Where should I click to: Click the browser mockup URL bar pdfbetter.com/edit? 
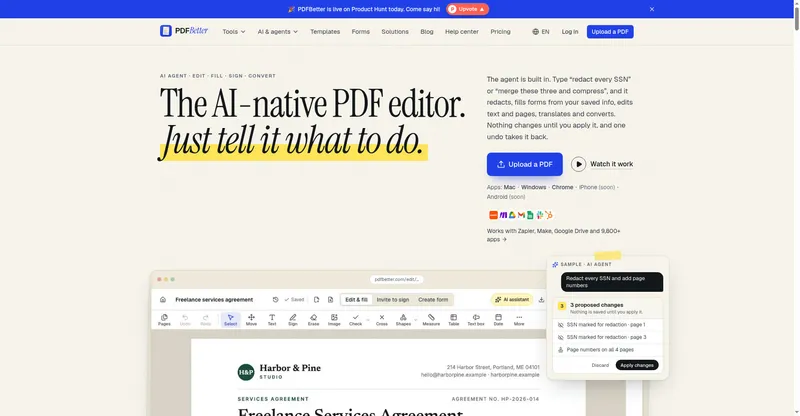(x=396, y=279)
